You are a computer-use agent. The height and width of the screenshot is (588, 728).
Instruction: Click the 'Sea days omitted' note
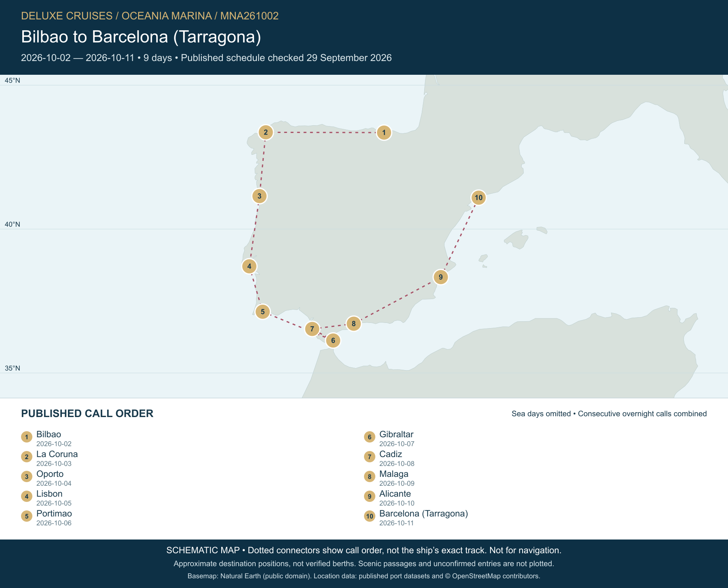[541, 414]
